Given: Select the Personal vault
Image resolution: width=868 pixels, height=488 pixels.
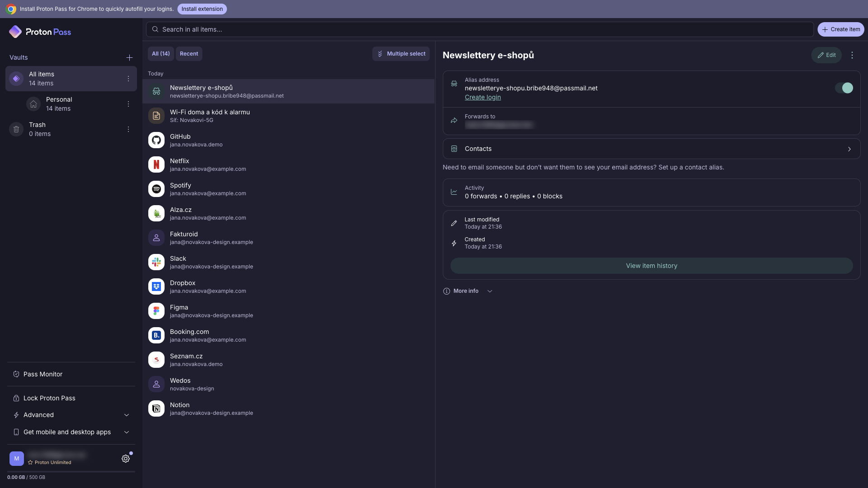Looking at the screenshot, I should (71, 104).
